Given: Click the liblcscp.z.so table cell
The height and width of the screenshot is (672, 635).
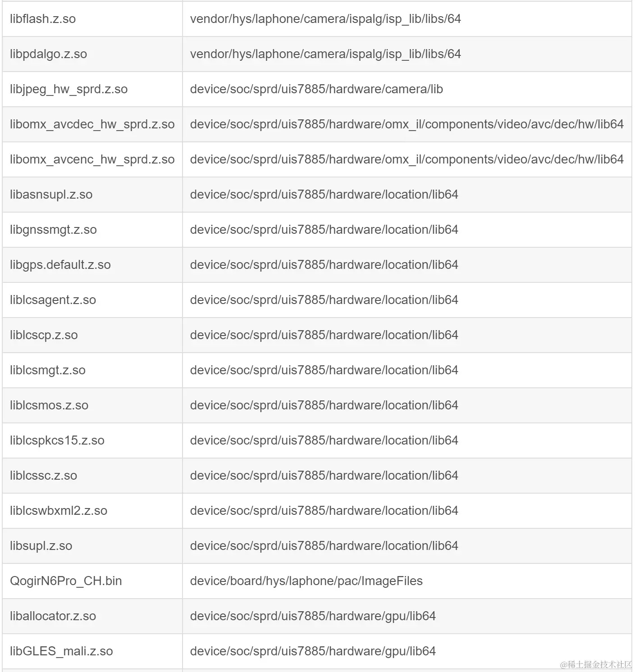Looking at the screenshot, I should pos(44,335).
